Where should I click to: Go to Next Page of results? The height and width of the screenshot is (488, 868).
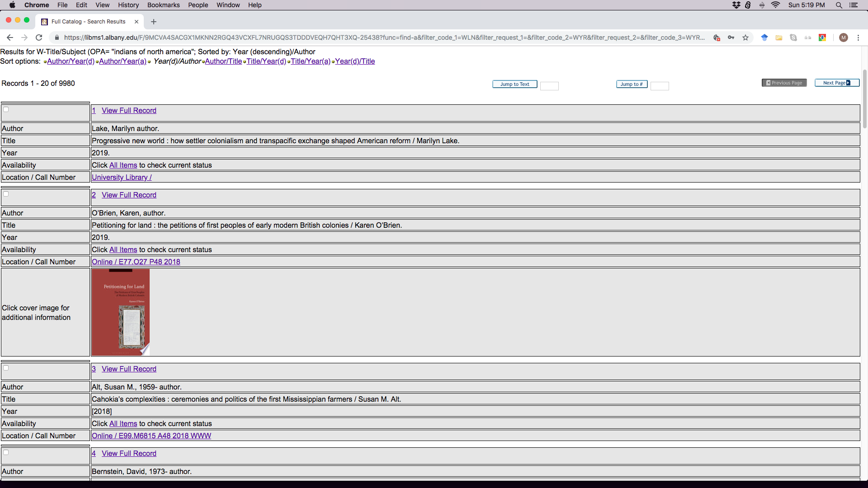(x=837, y=83)
